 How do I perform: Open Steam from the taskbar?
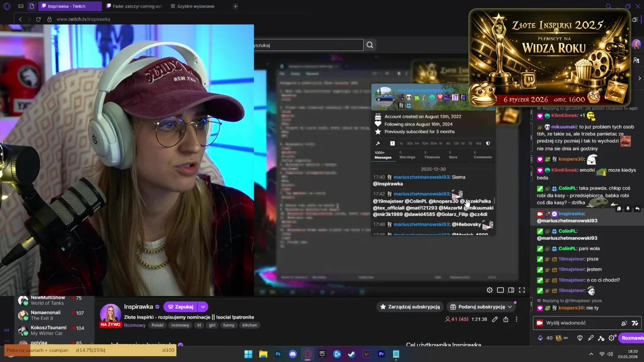(352, 354)
